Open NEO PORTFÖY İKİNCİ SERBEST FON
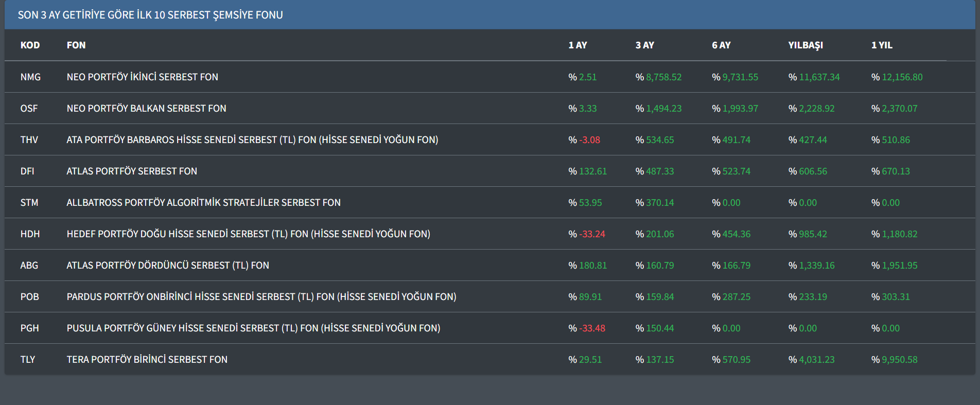Image resolution: width=980 pixels, height=405 pixels. (x=142, y=77)
